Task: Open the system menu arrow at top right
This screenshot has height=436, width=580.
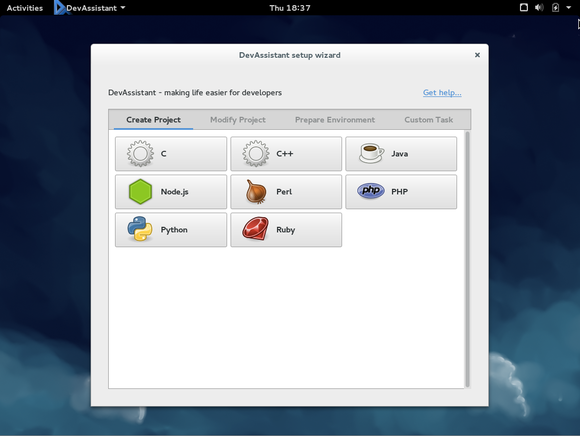Action: pos(569,7)
